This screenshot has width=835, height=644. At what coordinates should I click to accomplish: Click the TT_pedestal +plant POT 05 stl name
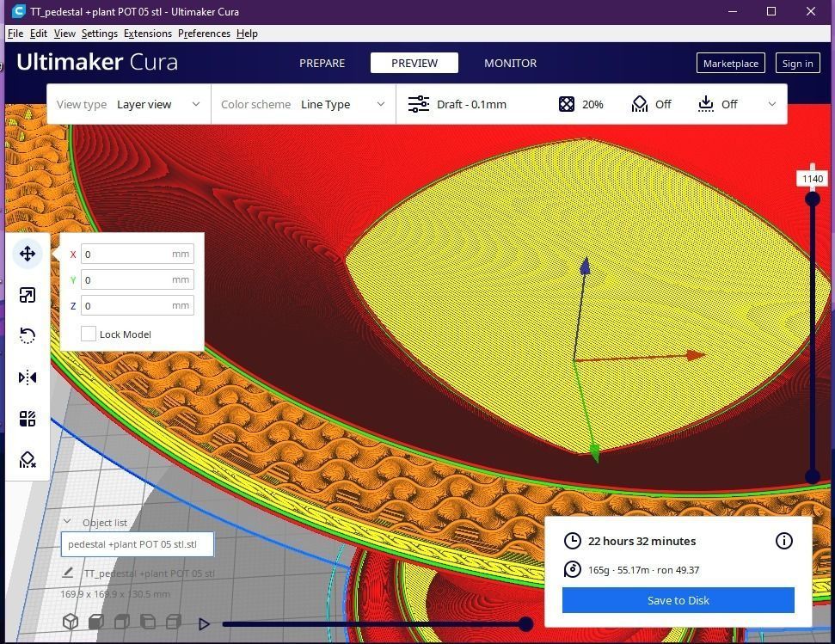pyautogui.click(x=149, y=573)
